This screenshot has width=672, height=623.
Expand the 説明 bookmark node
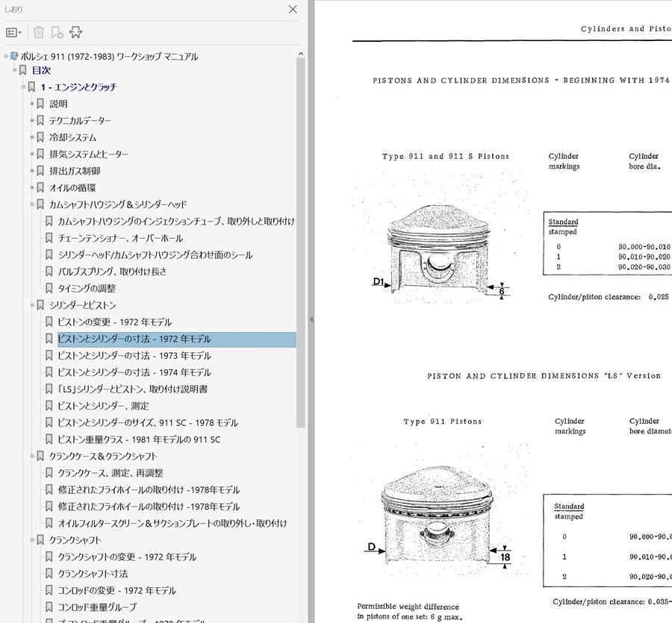31,104
